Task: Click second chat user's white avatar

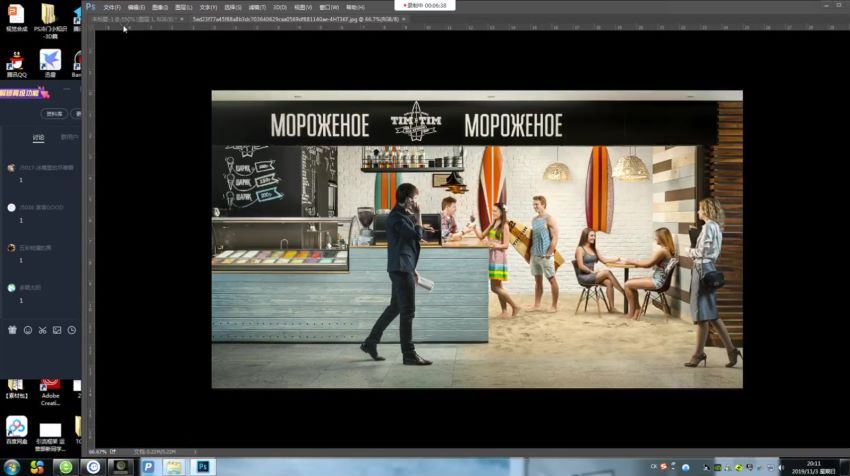Action: click(11, 208)
